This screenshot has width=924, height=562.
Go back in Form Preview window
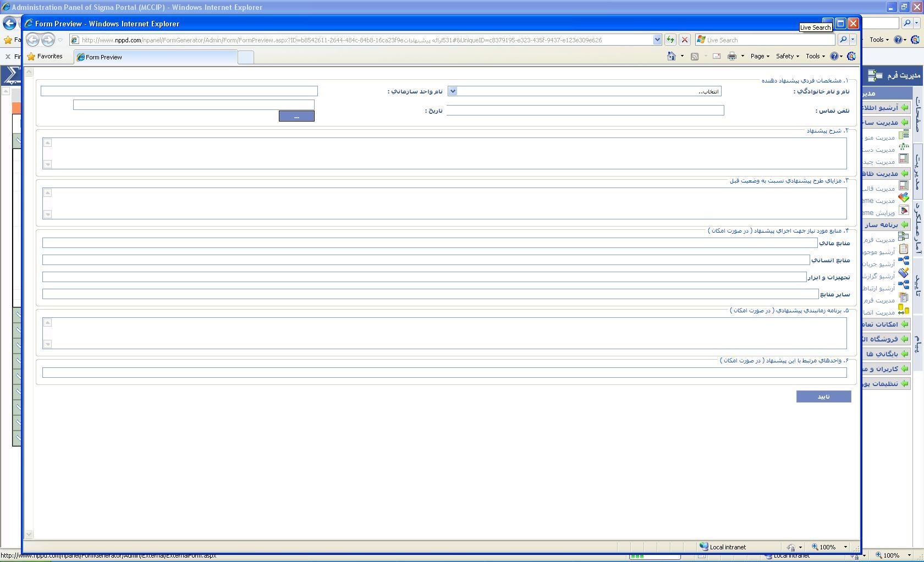pyautogui.click(x=33, y=40)
